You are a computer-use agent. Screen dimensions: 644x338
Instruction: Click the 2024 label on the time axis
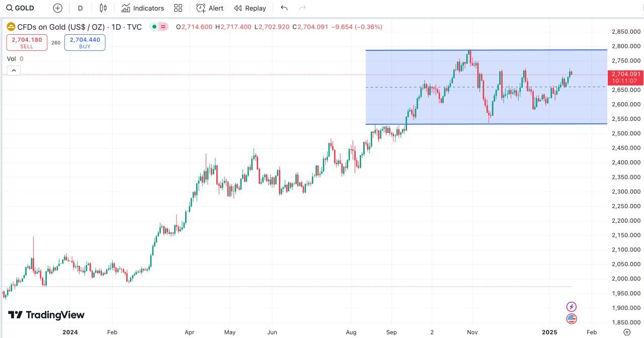(70, 332)
